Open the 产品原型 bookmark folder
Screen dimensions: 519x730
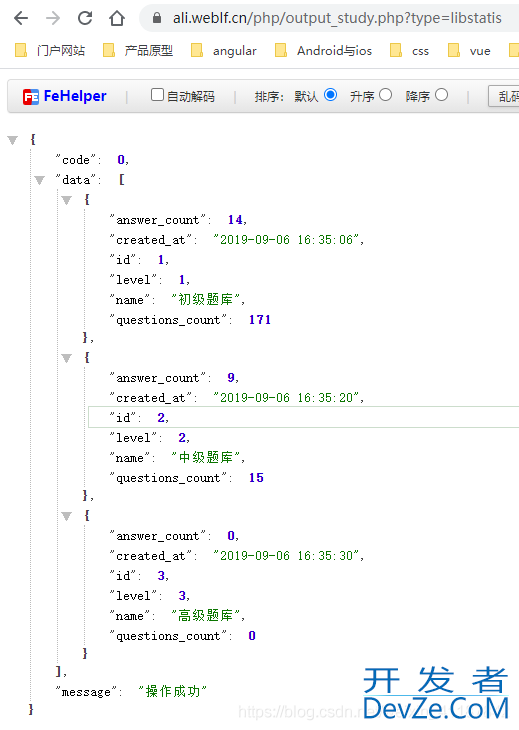(x=138, y=50)
